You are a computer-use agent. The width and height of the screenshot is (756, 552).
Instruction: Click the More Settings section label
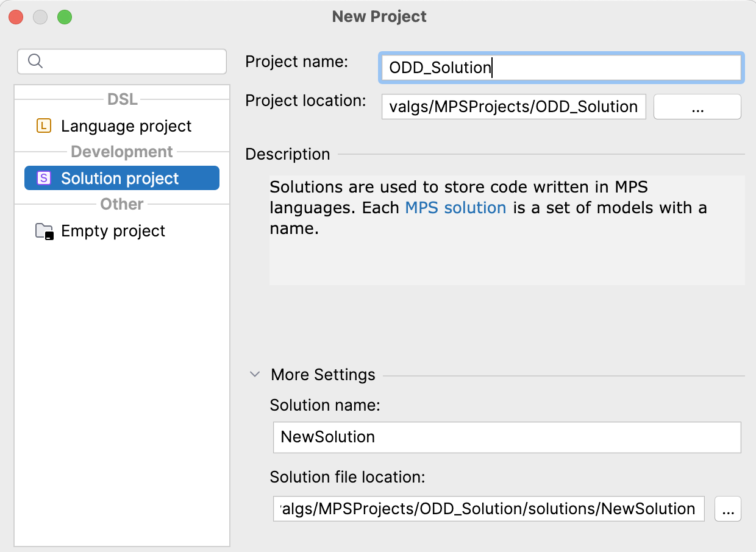323,374
